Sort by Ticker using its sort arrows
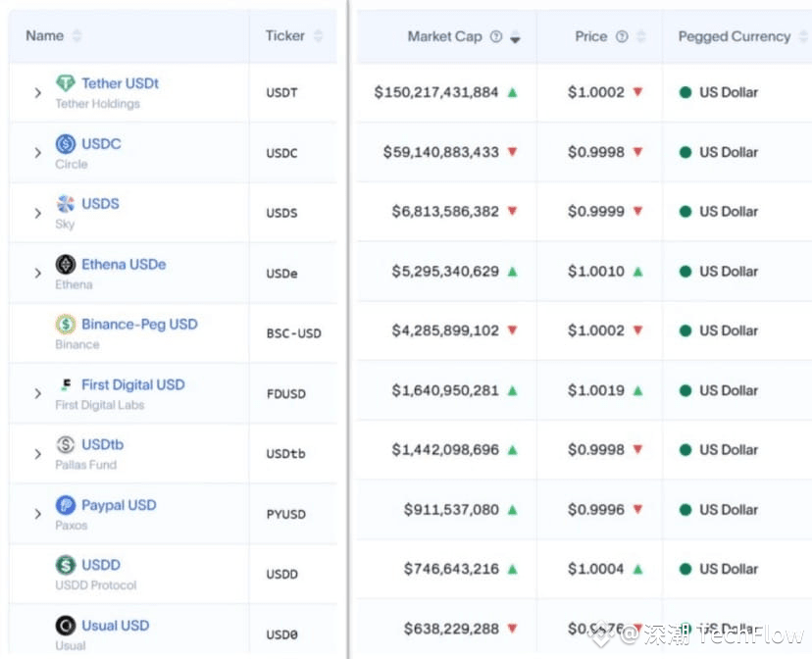Image resolution: width=812 pixels, height=659 pixels. 318,35
